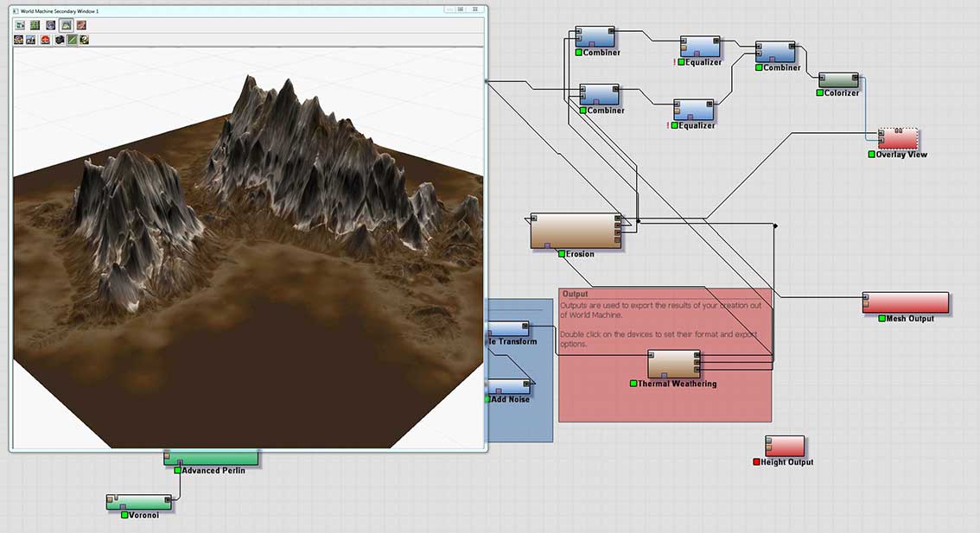Image resolution: width=980 pixels, height=533 pixels.
Task: Select the Erosion device node
Action: pos(576,231)
